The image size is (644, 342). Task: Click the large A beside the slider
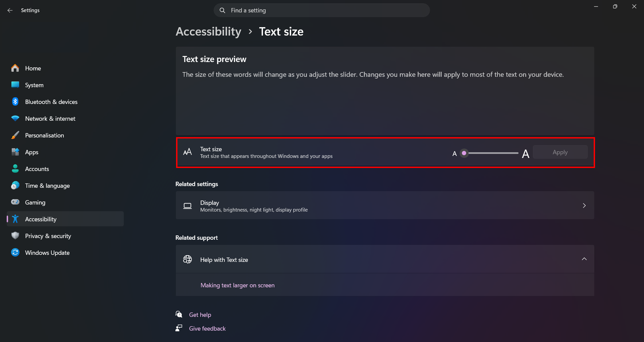[x=526, y=154]
